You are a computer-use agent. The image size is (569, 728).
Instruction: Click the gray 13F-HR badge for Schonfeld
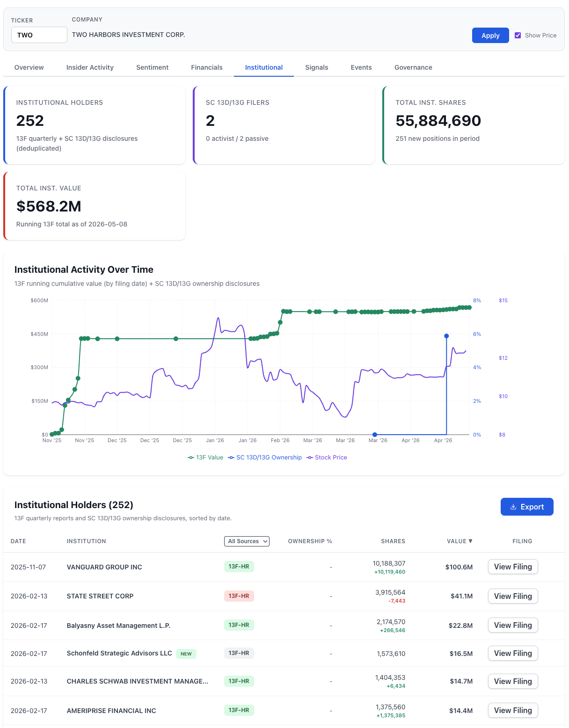239,653
